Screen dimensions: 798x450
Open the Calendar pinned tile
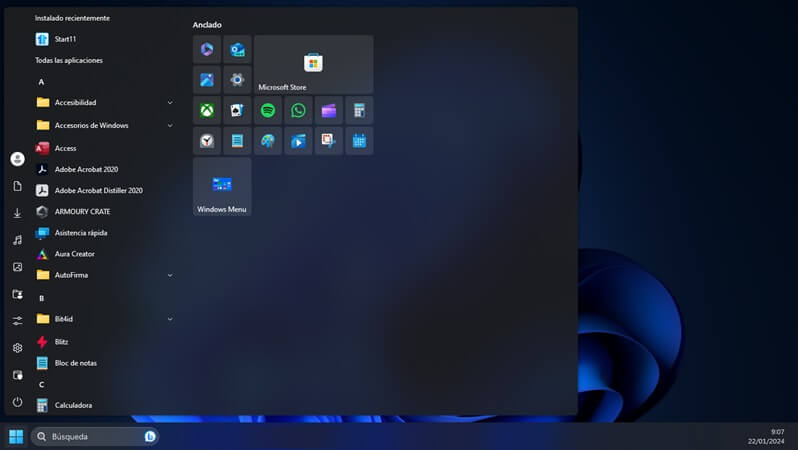(359, 141)
